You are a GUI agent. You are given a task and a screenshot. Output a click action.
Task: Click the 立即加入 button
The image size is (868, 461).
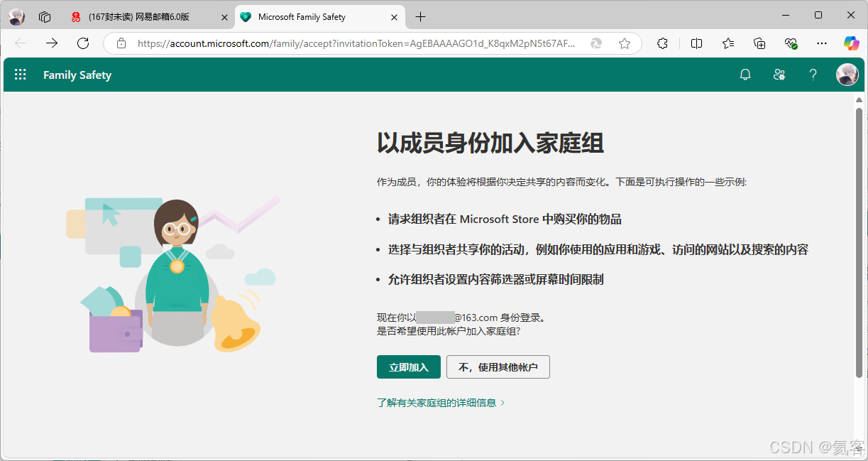[x=408, y=367]
